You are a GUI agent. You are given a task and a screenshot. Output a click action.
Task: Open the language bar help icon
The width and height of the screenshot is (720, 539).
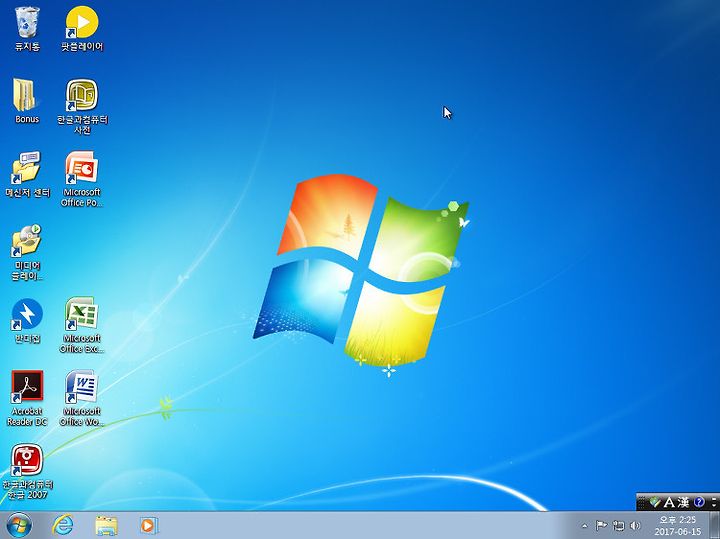[699, 502]
